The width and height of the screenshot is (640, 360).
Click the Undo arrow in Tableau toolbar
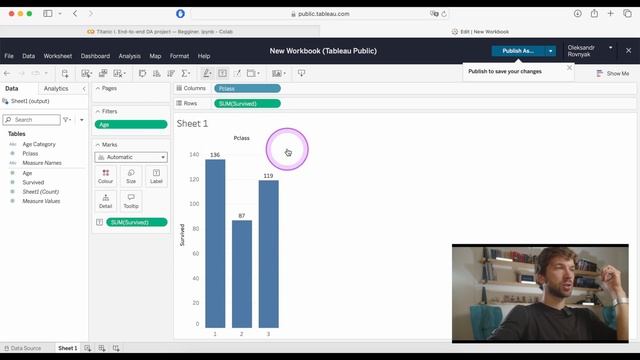7,73
